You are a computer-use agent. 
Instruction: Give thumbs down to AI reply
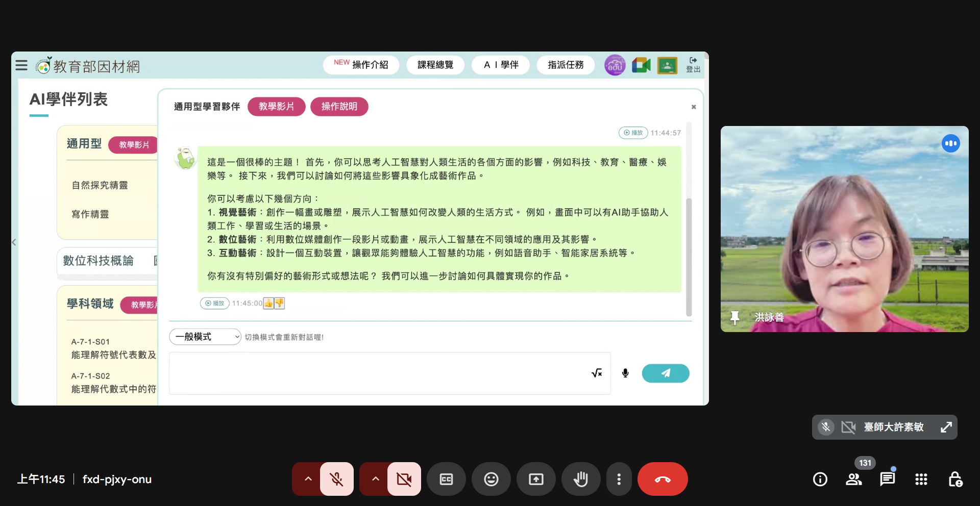click(x=279, y=303)
